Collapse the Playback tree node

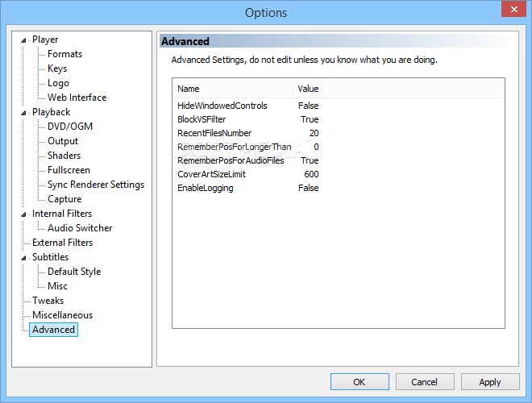(23, 113)
